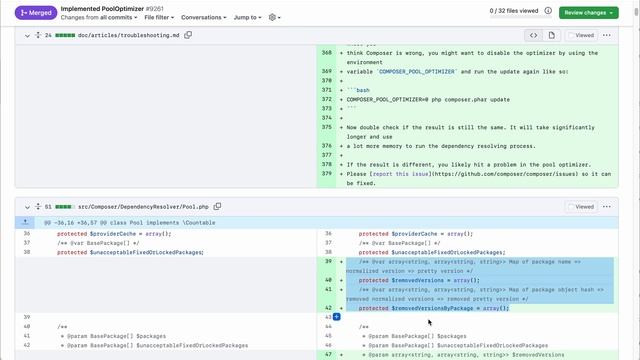Expand all lines icon for Pool.php
This screenshot has height=360, width=640.
pos(38,207)
